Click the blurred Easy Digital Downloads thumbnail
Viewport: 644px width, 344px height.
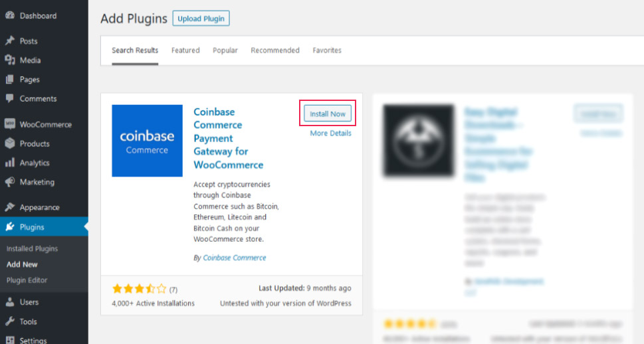419,141
